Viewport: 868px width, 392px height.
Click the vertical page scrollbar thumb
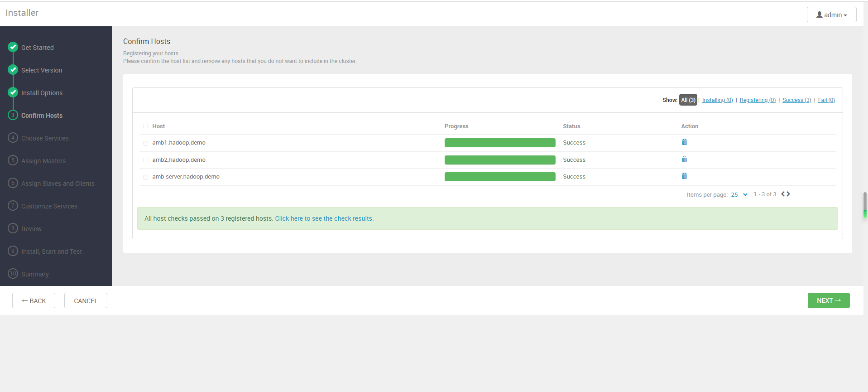[865, 205]
